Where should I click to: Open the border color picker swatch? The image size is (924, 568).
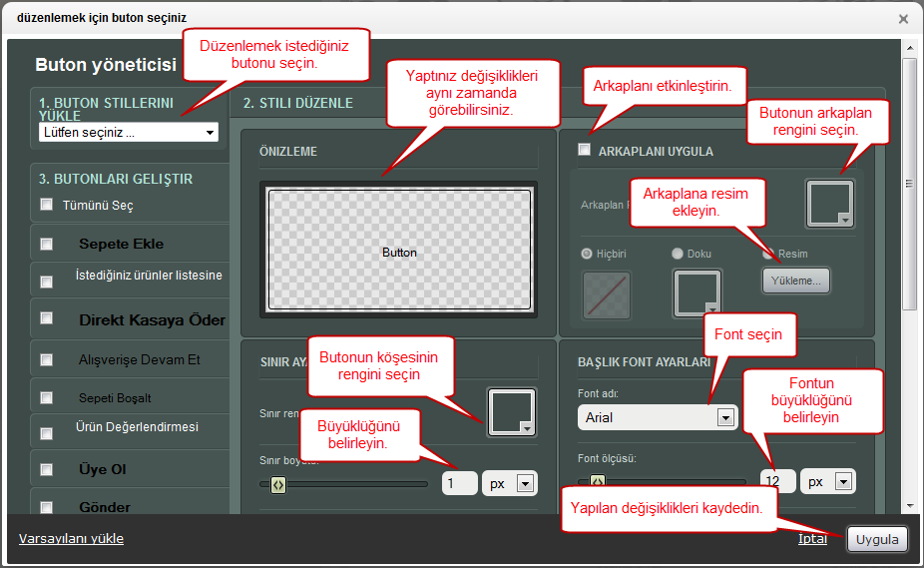coord(512,411)
